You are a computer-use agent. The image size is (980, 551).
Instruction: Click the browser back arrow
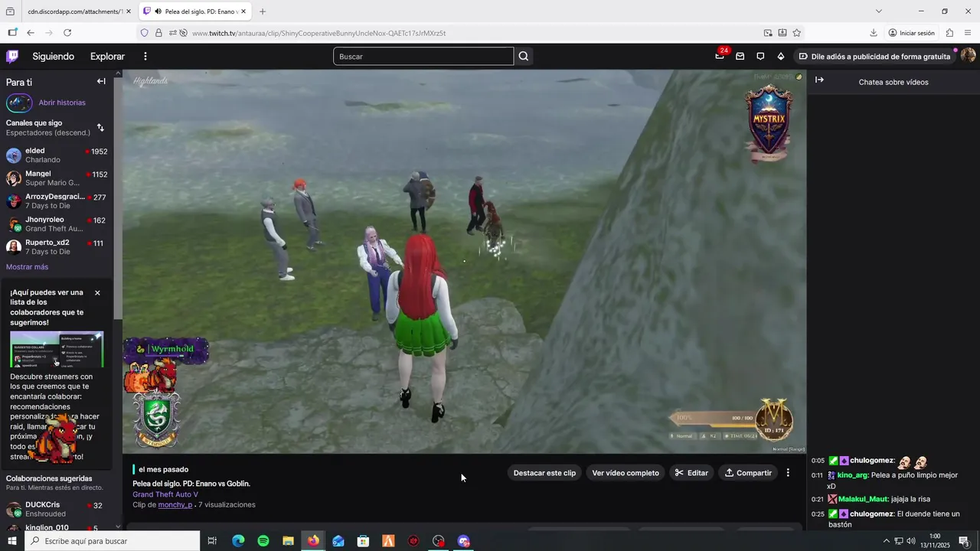coord(31,33)
